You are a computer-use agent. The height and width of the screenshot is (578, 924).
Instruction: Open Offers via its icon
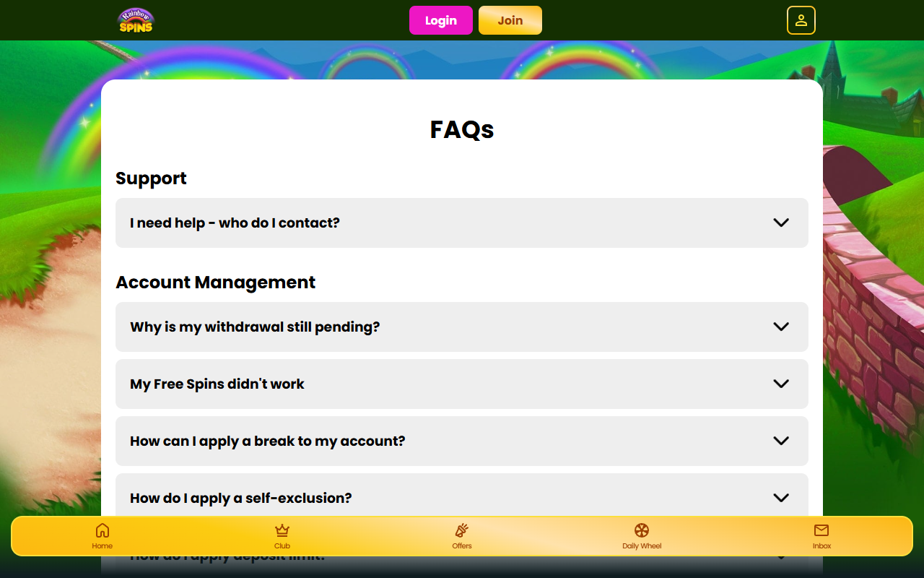[461, 530]
